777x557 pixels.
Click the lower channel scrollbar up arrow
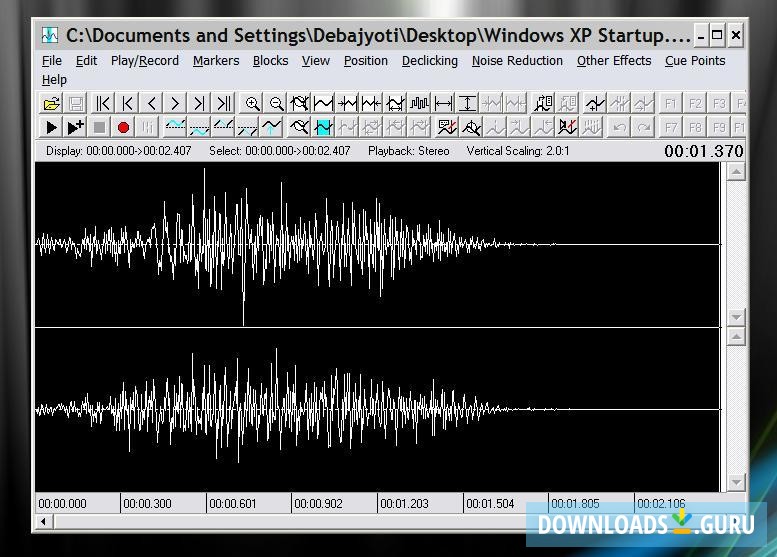pyautogui.click(x=736, y=336)
